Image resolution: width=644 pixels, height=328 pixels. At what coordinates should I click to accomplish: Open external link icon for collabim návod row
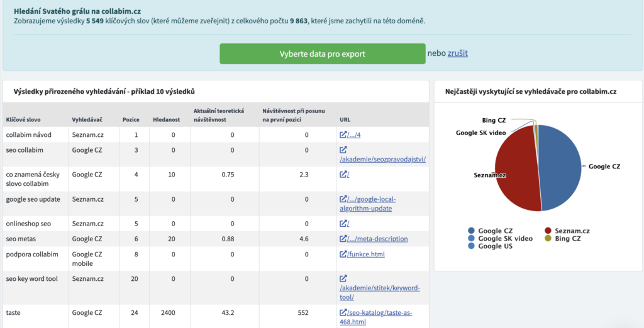343,134
